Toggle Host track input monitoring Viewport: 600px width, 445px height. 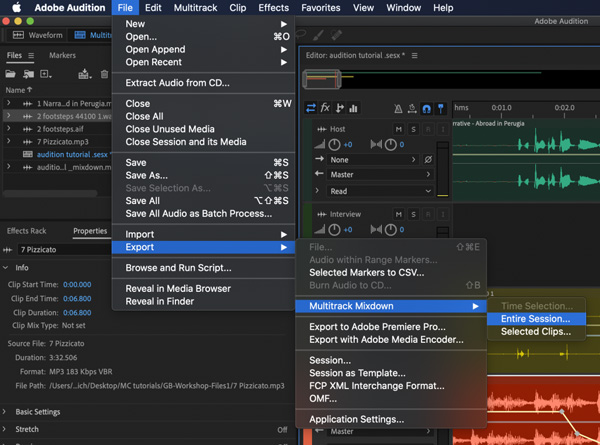click(x=443, y=129)
